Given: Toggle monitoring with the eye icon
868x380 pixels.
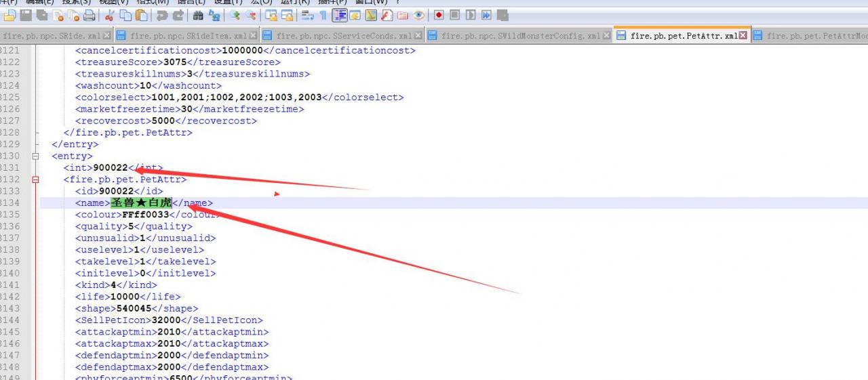Looking at the screenshot, I should click(x=419, y=15).
